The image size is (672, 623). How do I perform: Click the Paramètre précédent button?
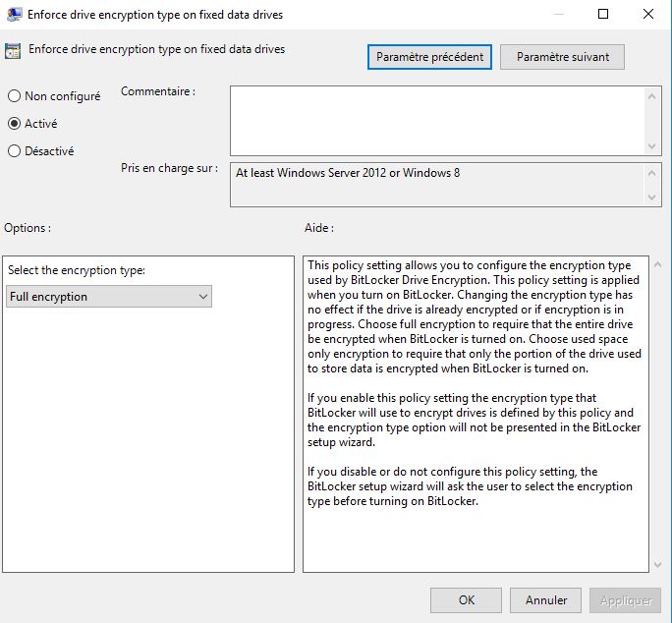tap(430, 57)
